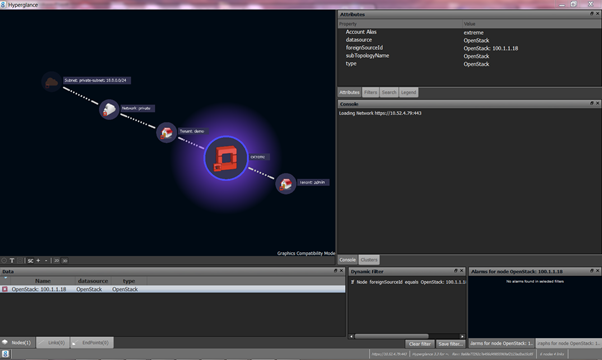This screenshot has width=602, height=360.
Task: Sort data table by type column
Action: click(x=129, y=281)
